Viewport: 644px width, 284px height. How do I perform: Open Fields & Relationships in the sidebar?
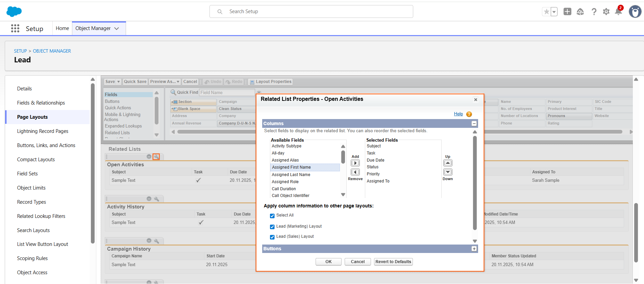(41, 103)
